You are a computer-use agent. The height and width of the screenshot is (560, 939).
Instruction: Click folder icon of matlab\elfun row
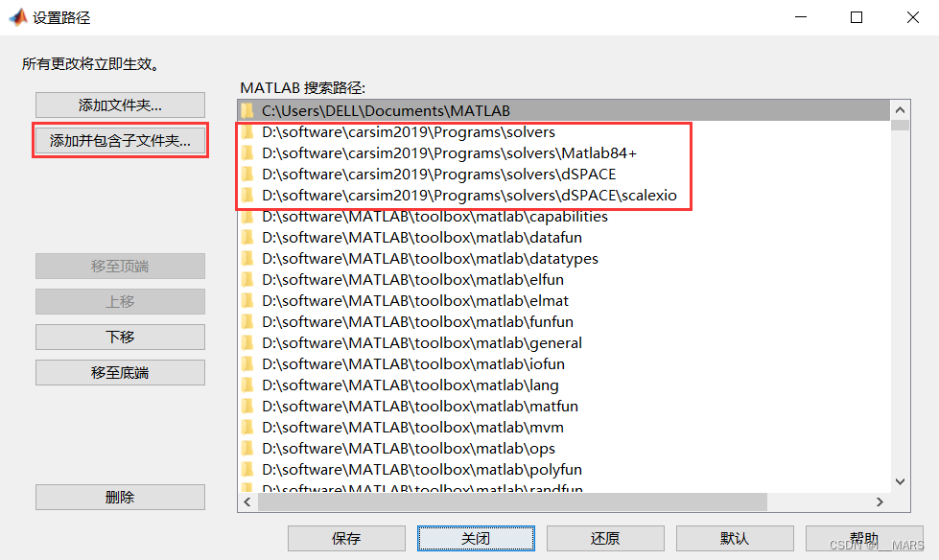(247, 280)
